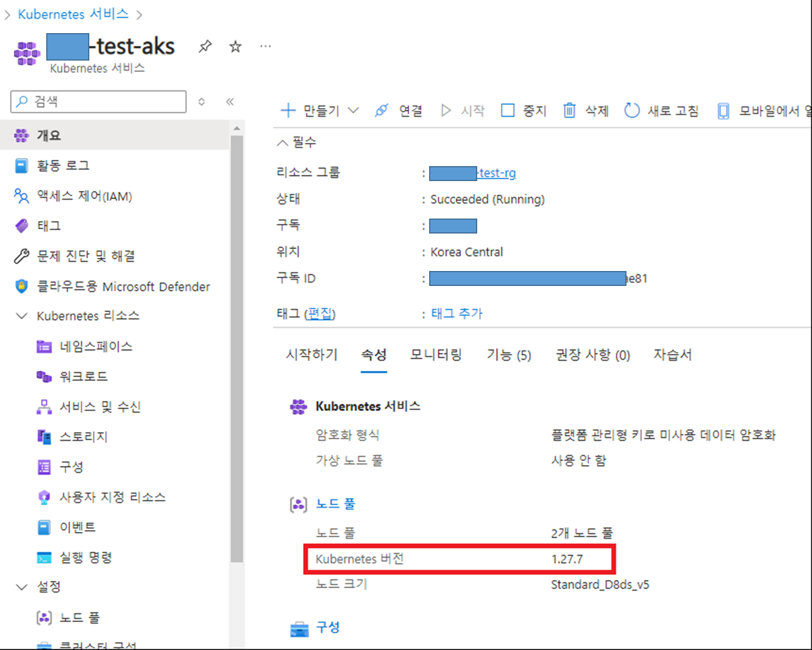Open the 개요 overview menu item

point(114,135)
